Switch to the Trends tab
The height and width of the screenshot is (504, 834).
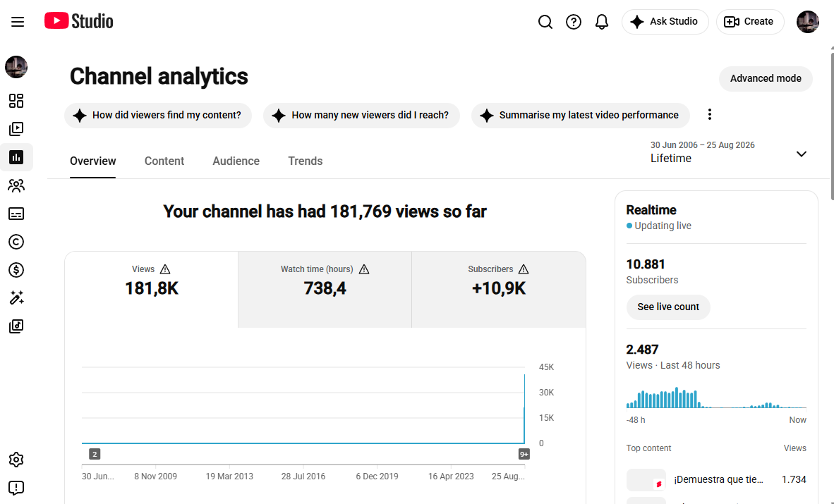[x=306, y=161]
